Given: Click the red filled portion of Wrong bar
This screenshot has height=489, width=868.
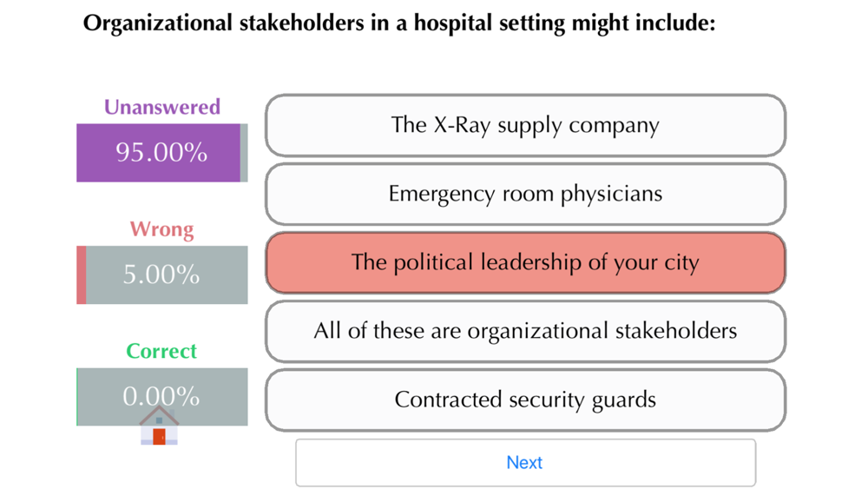Looking at the screenshot, I should 82,274.
